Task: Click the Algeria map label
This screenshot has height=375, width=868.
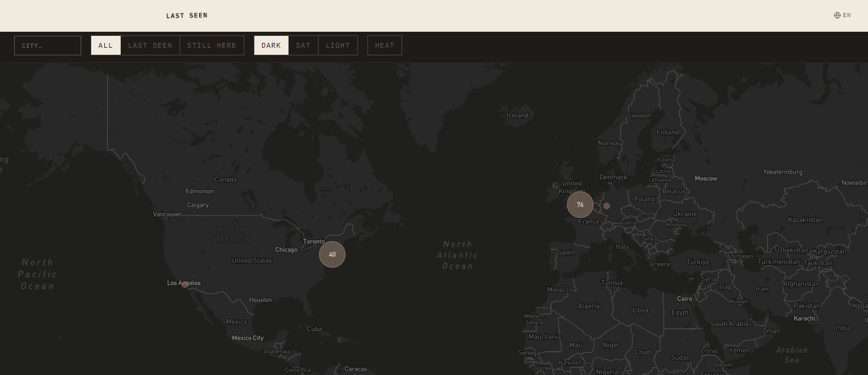Action: coord(588,306)
